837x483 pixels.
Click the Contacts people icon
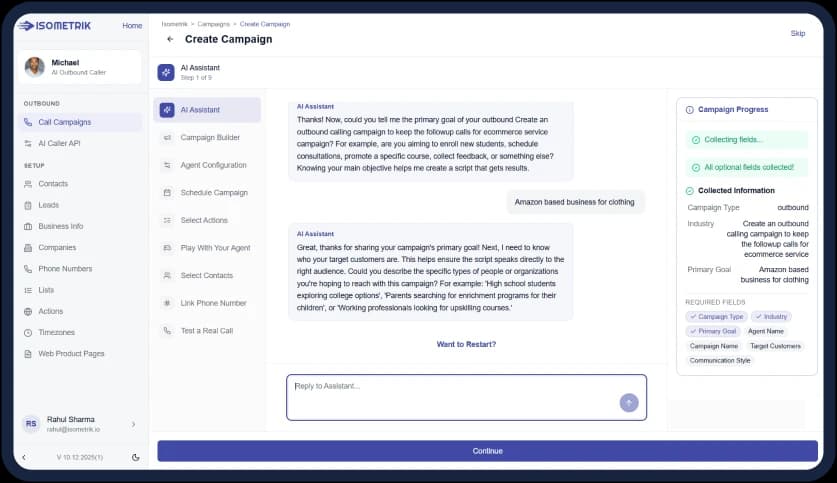[28, 184]
